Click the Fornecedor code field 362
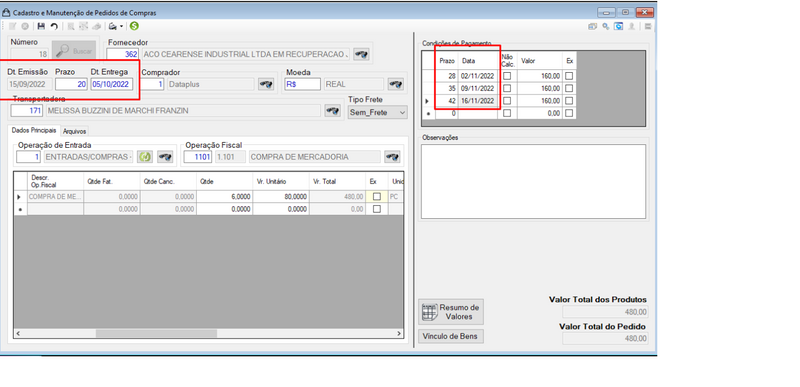800x387 pixels. click(122, 54)
